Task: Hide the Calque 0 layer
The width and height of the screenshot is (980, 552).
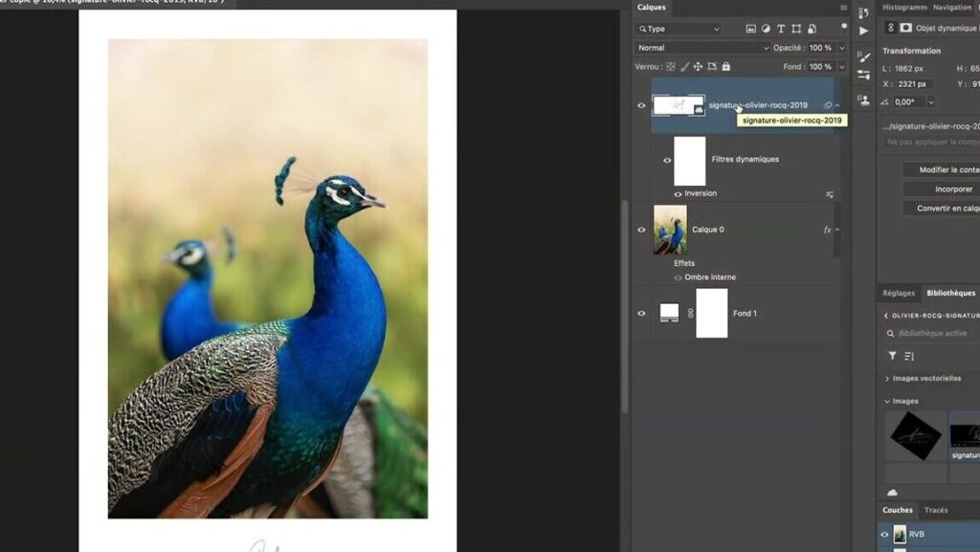Action: point(641,230)
